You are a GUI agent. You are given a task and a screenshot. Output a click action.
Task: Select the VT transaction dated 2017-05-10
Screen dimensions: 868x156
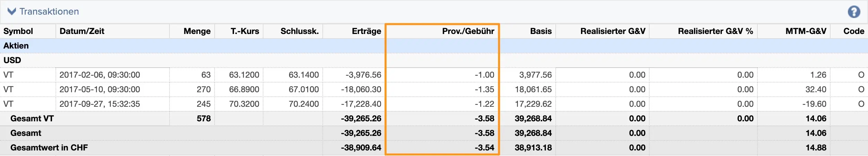99,89
